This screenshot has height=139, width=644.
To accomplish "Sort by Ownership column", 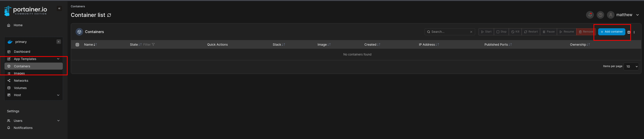I will point(580,45).
